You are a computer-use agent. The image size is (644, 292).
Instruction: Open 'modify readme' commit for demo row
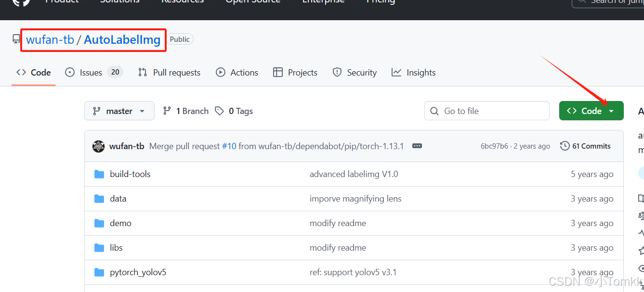(338, 223)
